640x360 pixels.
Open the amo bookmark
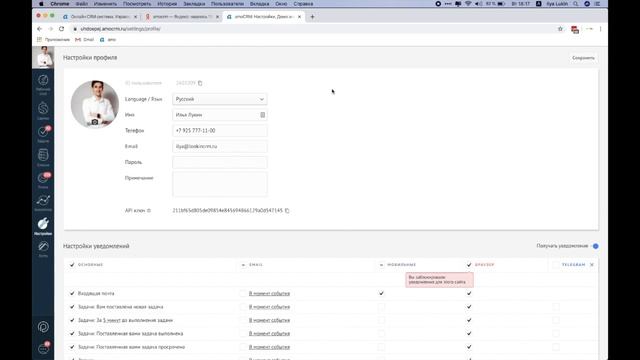click(108, 40)
